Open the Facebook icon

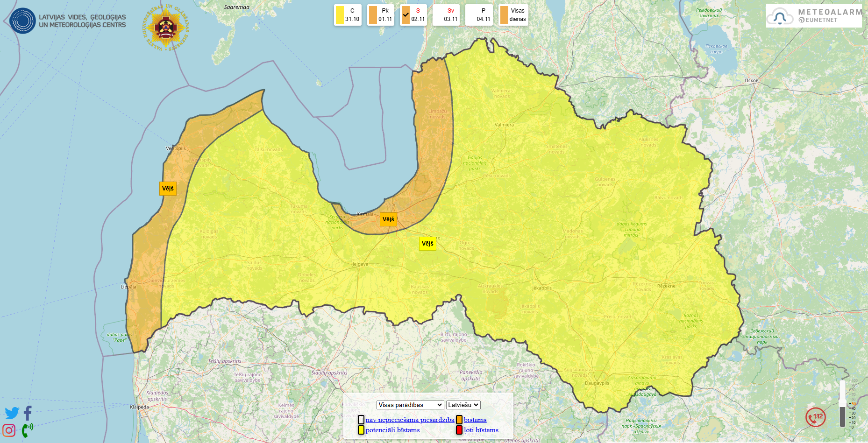(x=28, y=413)
